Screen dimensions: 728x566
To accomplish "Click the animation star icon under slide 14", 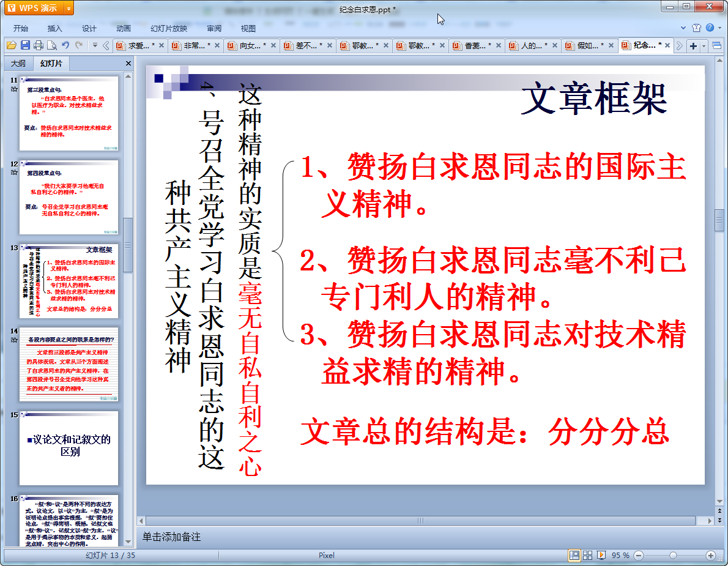I will pos(14,340).
